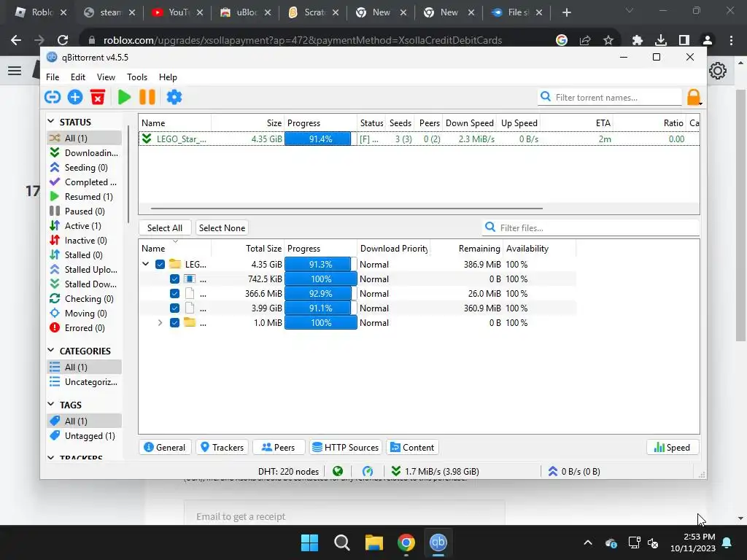Viewport: 747px width, 560px height.
Task: Open priority dropdown for 366.6 MiB file
Action: point(374,294)
